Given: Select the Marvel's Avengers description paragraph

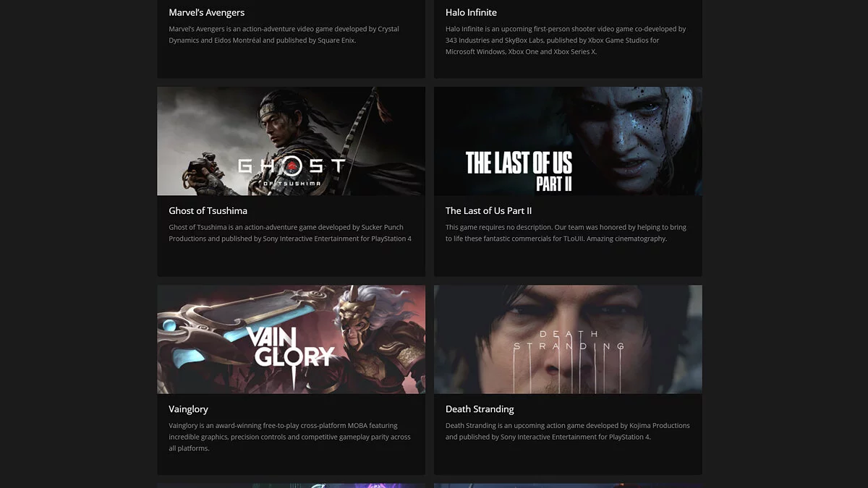Looking at the screenshot, I should click(x=284, y=35).
